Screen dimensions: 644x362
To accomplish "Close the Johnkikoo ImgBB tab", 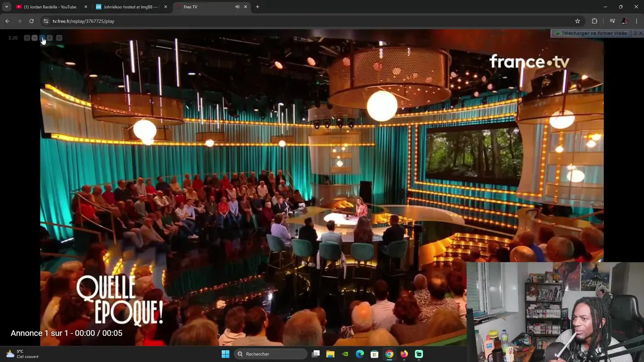I will coord(166,7).
